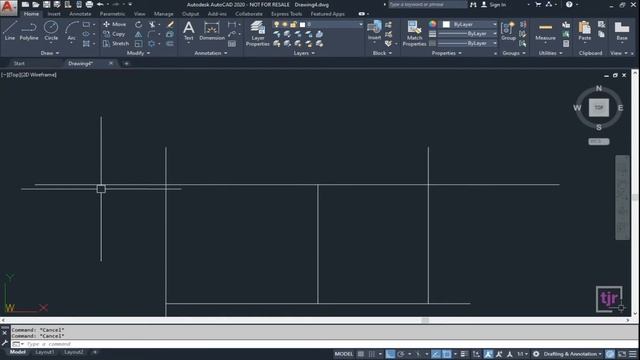Click the TOP face of the ViewCube
This screenshot has height=360, width=640.
pos(599,108)
